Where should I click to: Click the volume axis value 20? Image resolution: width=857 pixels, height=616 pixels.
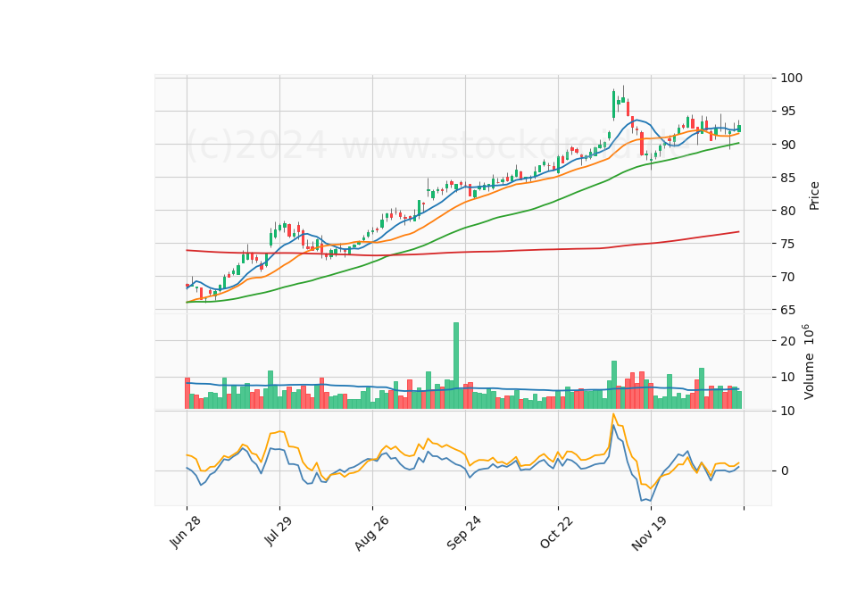click(788, 341)
